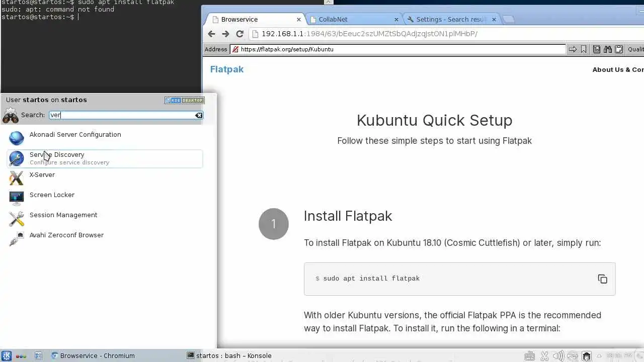Go forward in the Chromium browser
This screenshot has width=644, height=362.
225,34
